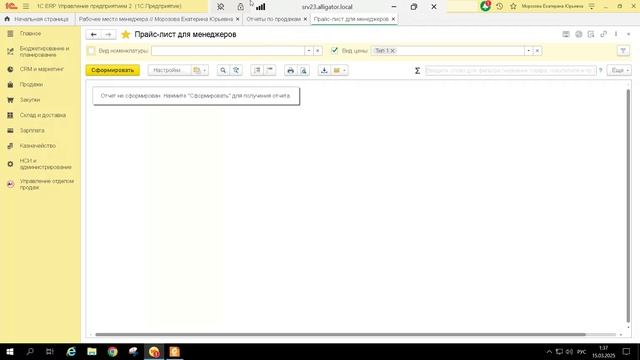
Task: Click the remote session lock icon
Action: (x=240, y=7)
